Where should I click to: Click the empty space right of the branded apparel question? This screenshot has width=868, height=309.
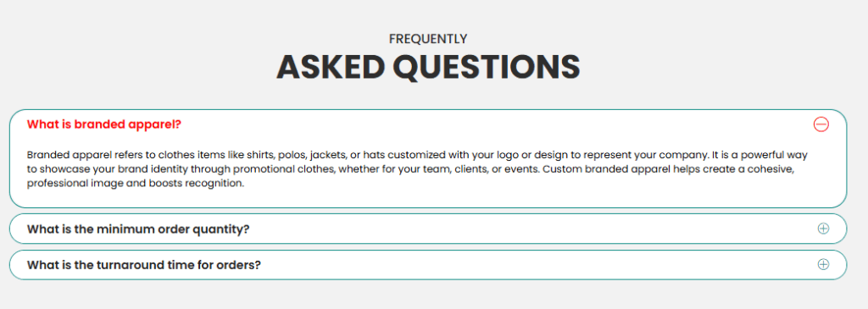click(x=495, y=124)
